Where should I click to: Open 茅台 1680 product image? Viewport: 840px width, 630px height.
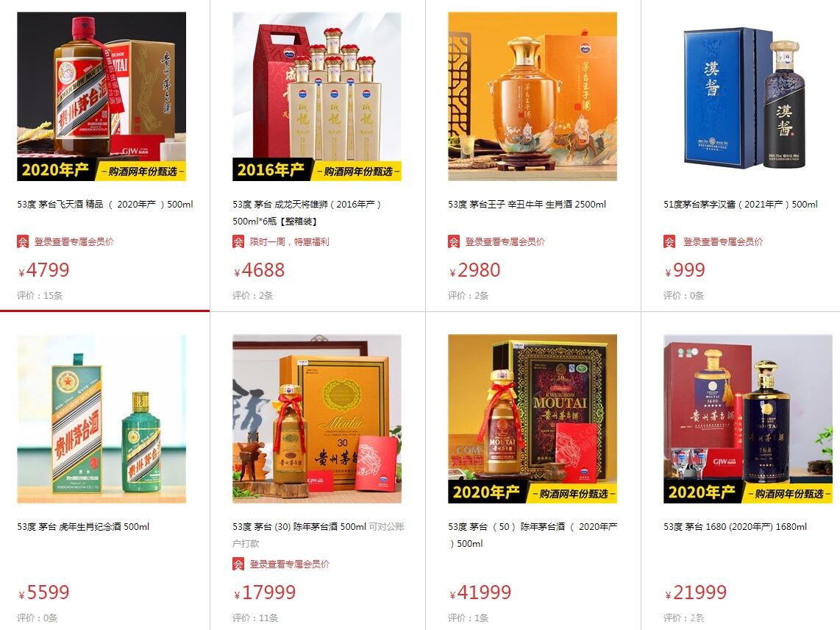[x=748, y=419]
